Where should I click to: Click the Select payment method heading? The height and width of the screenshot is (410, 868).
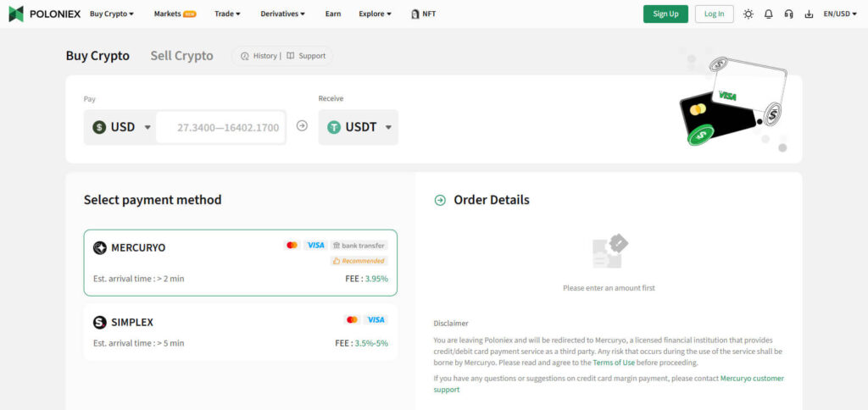coord(153,200)
